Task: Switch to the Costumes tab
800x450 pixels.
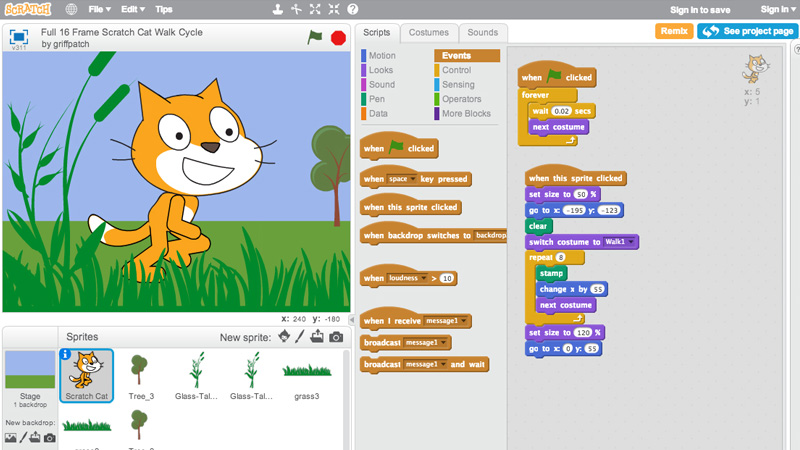Action: (x=429, y=33)
